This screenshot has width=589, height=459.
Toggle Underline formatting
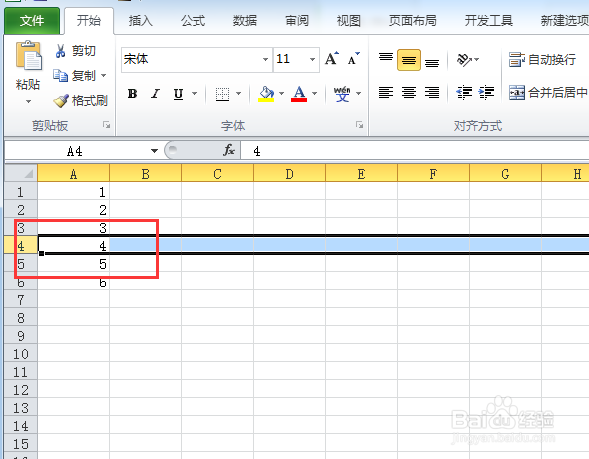click(x=178, y=93)
